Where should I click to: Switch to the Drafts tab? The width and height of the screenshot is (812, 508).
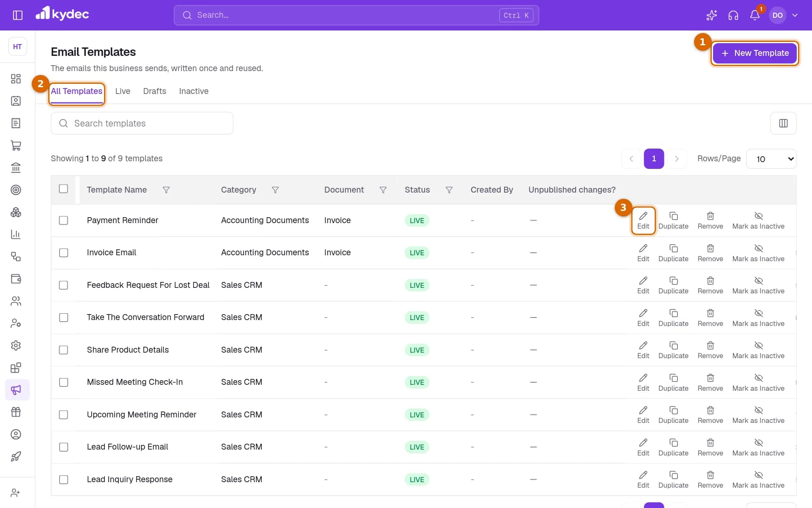(x=154, y=91)
